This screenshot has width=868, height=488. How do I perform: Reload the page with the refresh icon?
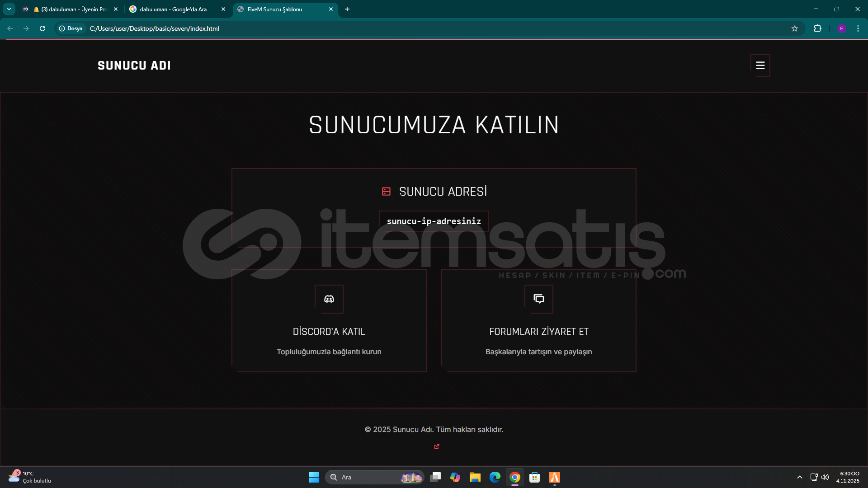42,28
